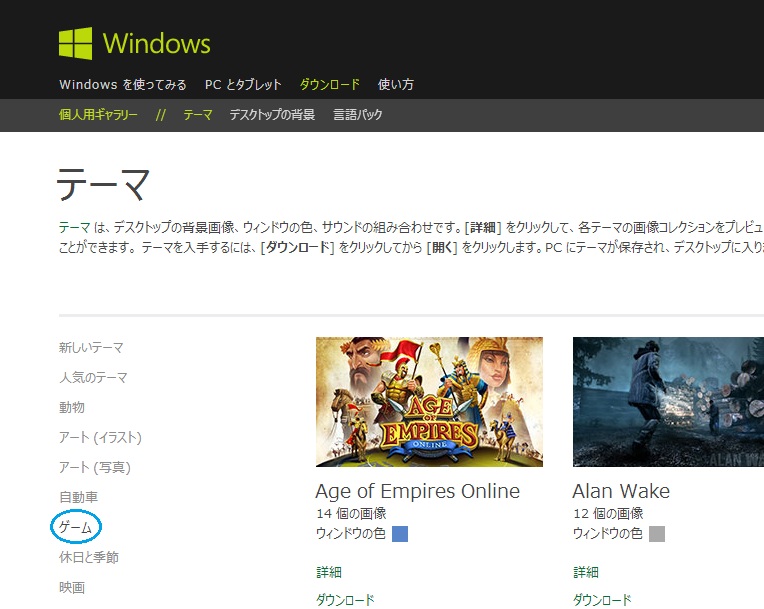Viewport: 764px width, 609px height.
Task: Click ダウンロード for Alan Wake
Action: point(602,600)
